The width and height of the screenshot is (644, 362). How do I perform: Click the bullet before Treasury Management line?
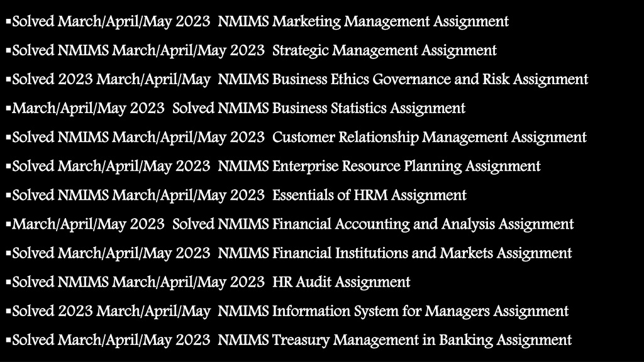pos(8,339)
